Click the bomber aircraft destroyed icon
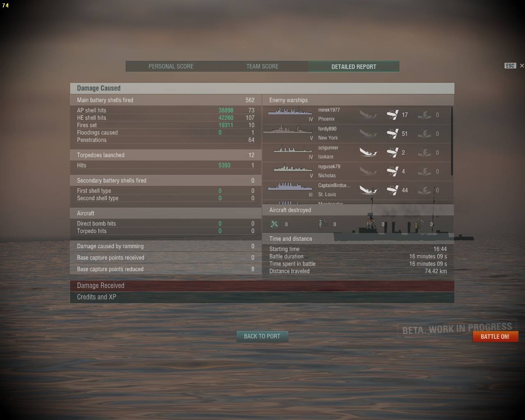525x420 pixels. [323, 224]
